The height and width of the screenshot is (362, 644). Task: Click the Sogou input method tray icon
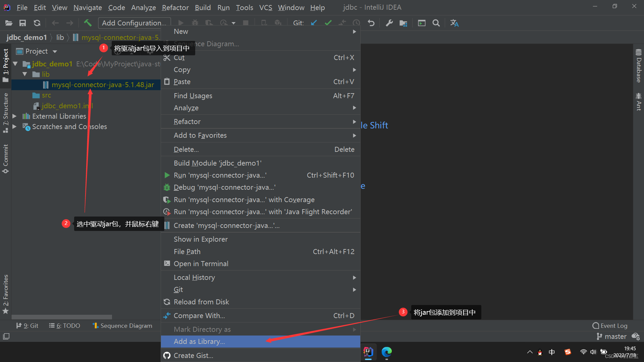(568, 352)
